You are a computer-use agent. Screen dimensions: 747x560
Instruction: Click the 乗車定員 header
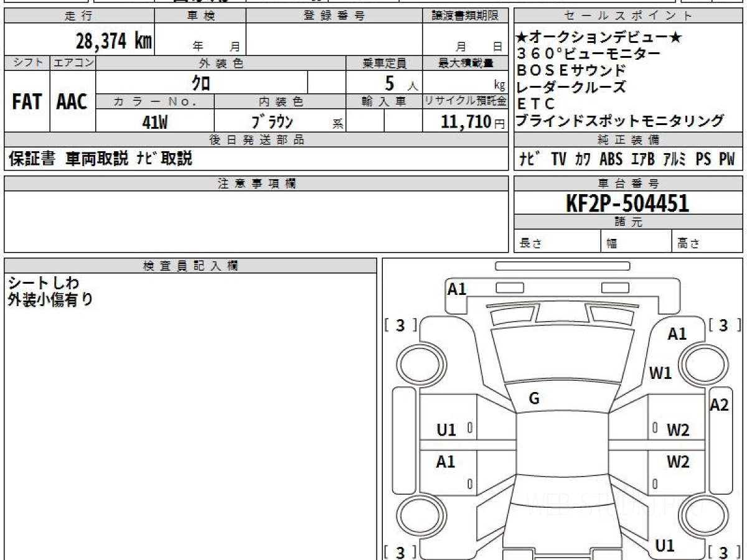pyautogui.click(x=384, y=63)
